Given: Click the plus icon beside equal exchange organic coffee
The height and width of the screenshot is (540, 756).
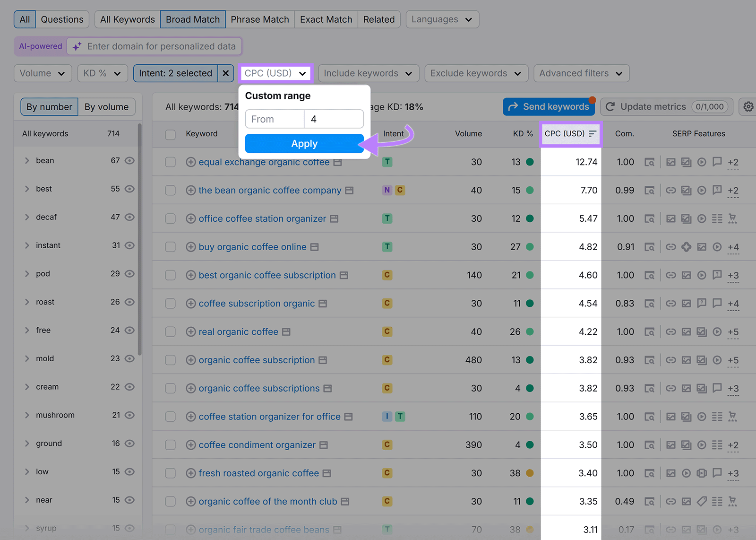Looking at the screenshot, I should pos(190,162).
